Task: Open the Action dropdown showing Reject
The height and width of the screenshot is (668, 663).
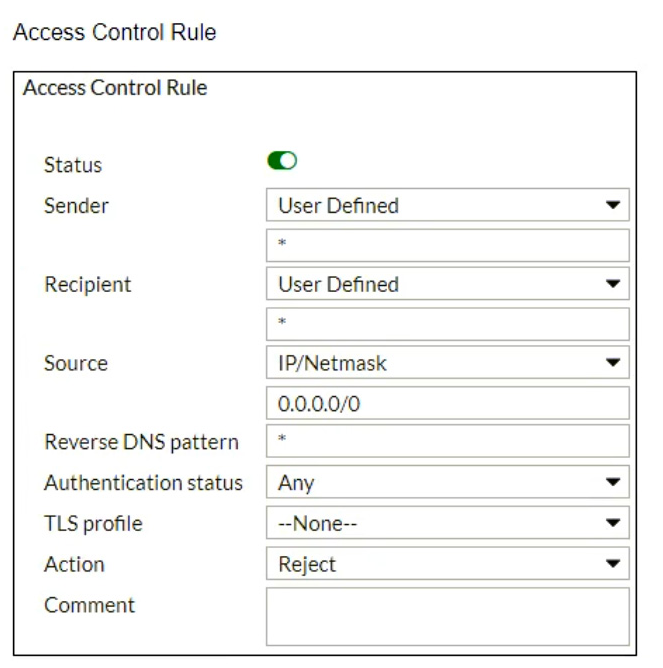Action: tap(447, 564)
